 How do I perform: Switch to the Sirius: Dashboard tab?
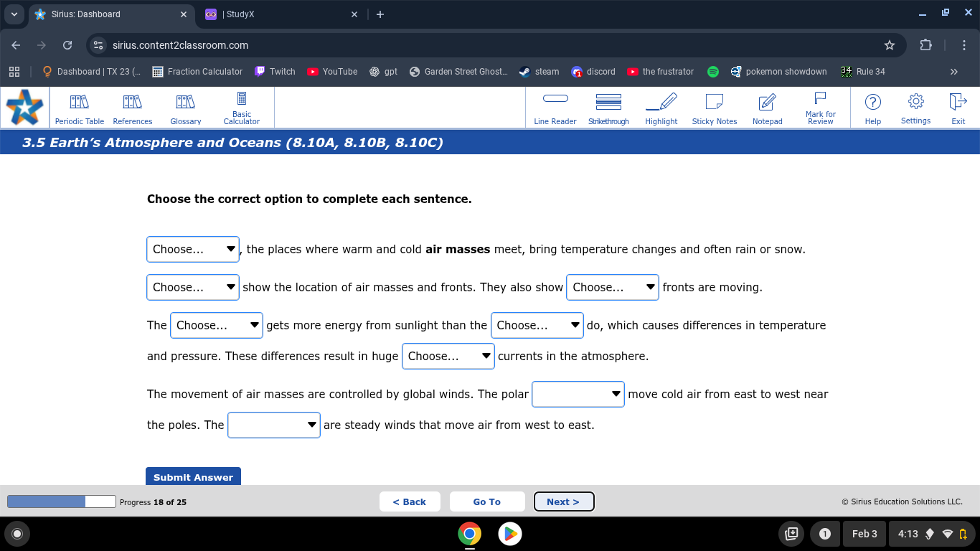(111, 14)
